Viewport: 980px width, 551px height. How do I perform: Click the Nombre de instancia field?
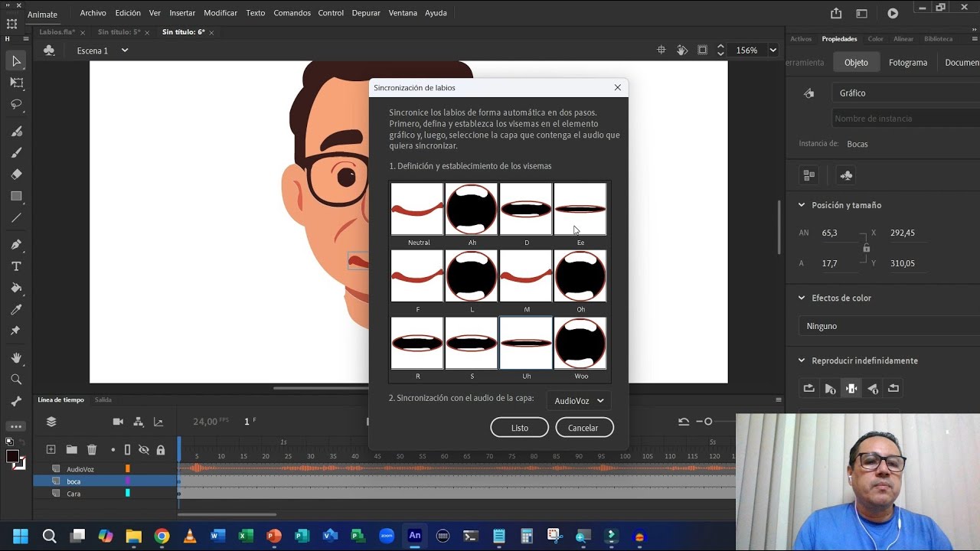pyautogui.click(x=907, y=119)
